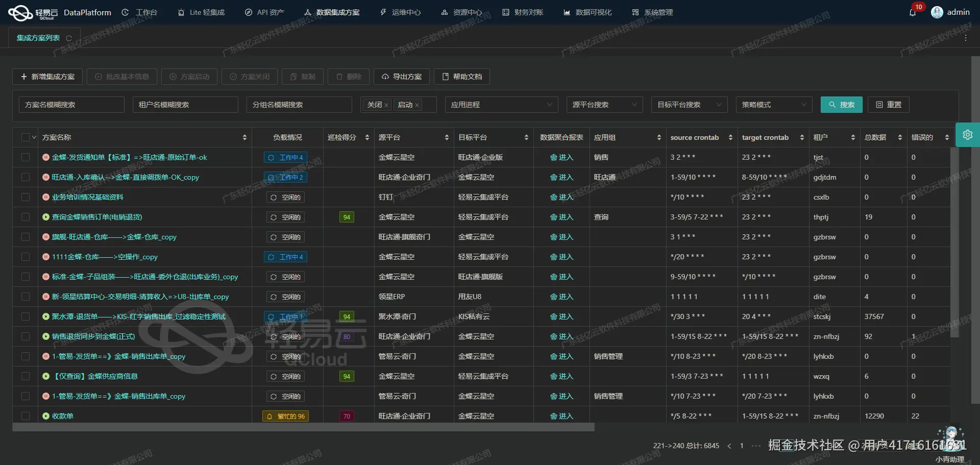Click 繁忙的96 load badge on 收款单 row

tap(285, 416)
